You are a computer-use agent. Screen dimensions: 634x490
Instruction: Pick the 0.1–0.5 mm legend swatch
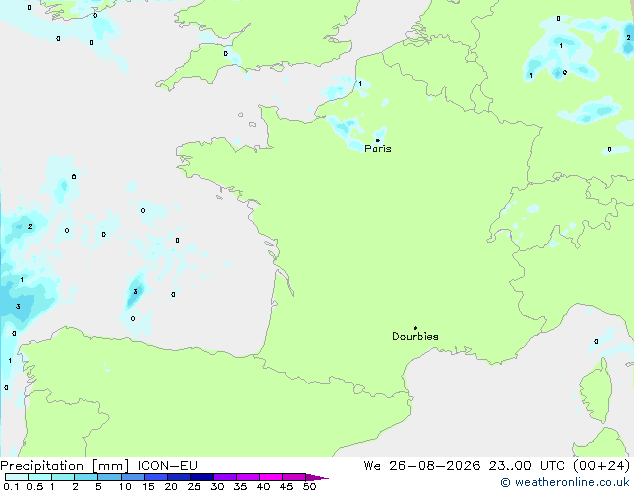coord(17,477)
